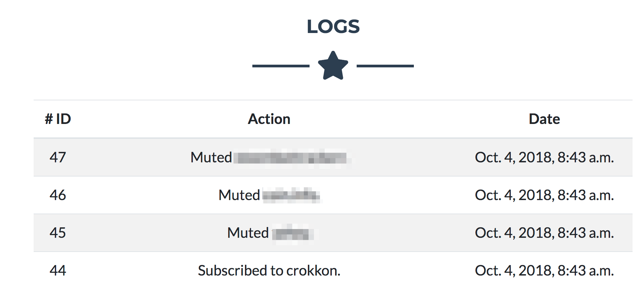644x289 pixels.
Task: Click the Muted action in row 46
Action: [239, 195]
